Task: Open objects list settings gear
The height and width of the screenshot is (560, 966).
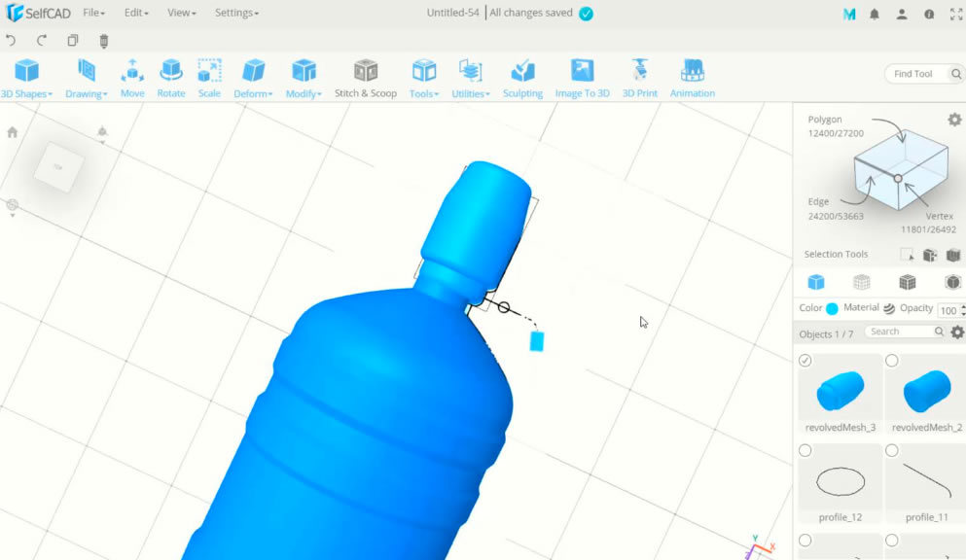Action: click(x=957, y=332)
